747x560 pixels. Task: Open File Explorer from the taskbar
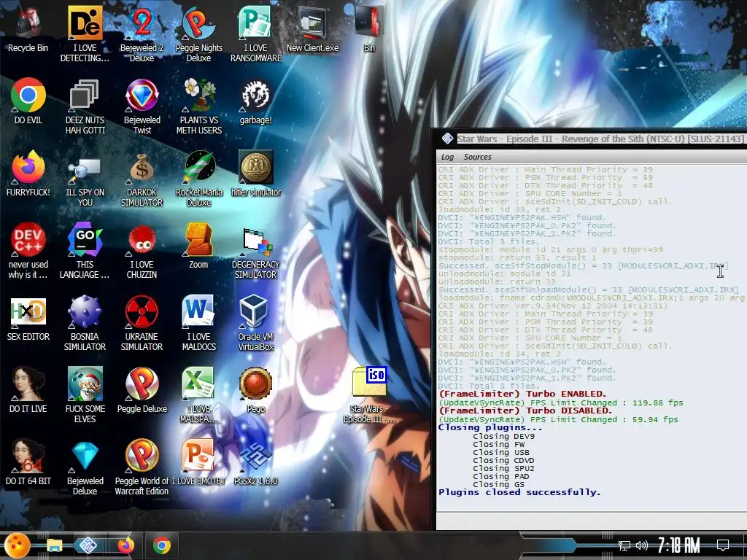coord(54,545)
